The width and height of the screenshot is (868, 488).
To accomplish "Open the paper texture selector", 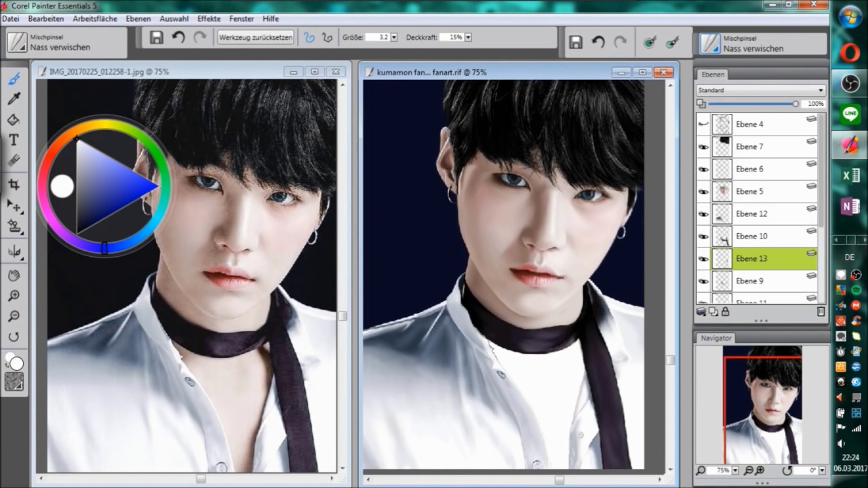I will [x=14, y=382].
